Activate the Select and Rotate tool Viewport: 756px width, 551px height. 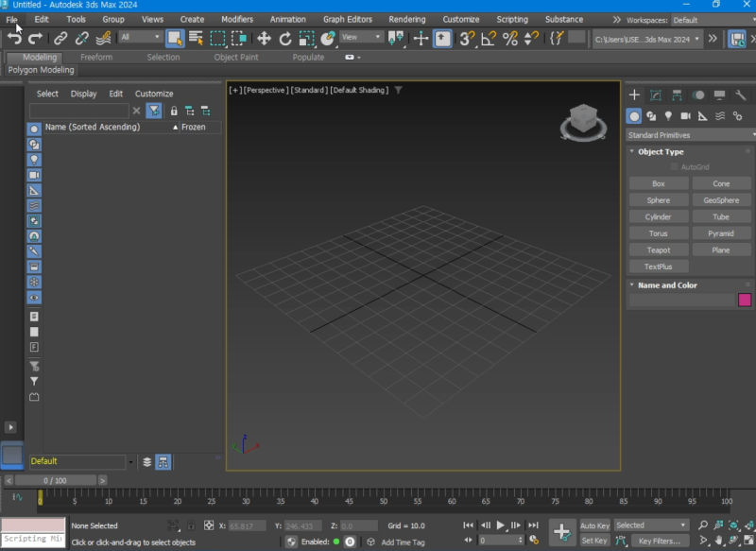point(286,39)
